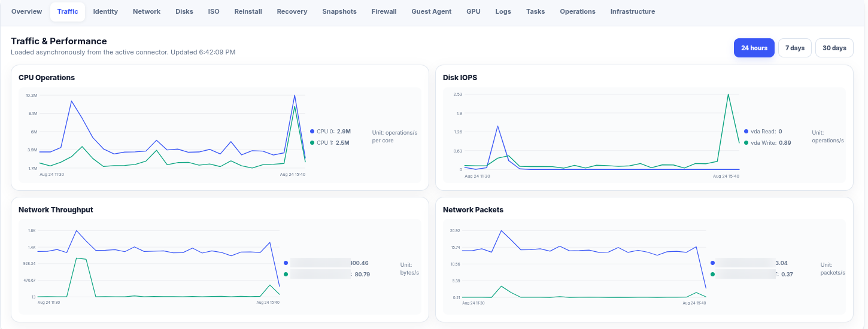Screen dimensions: 868x329
Task: Select the 24 hours range button
Action: coord(754,48)
